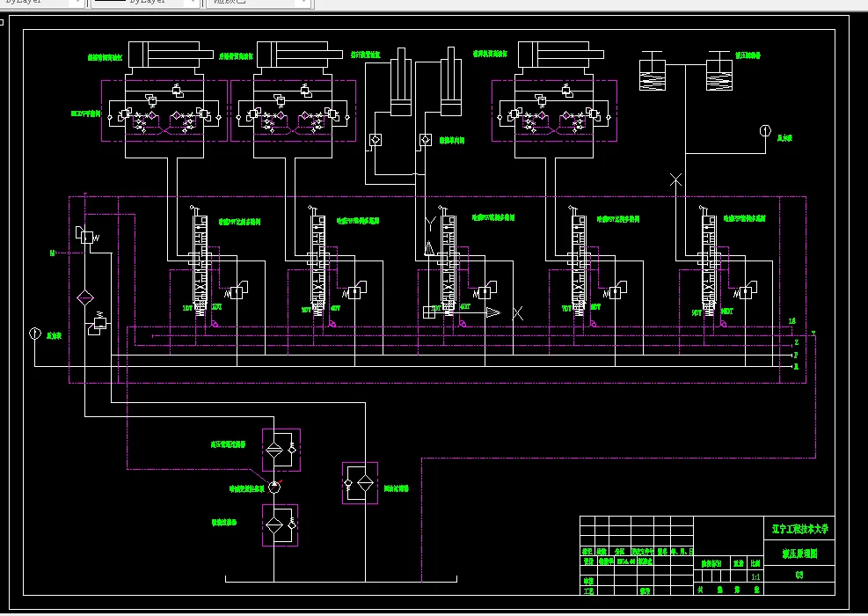868x616 pixels.
Task: Select the high-pressure filter box above the pump
Action: click(x=281, y=450)
